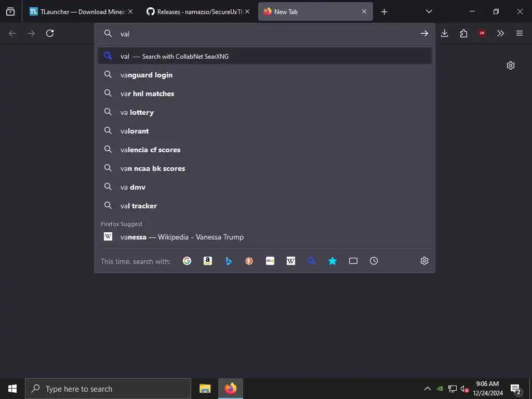
Task: Open NVIDIA tray icon
Action: click(x=440, y=389)
